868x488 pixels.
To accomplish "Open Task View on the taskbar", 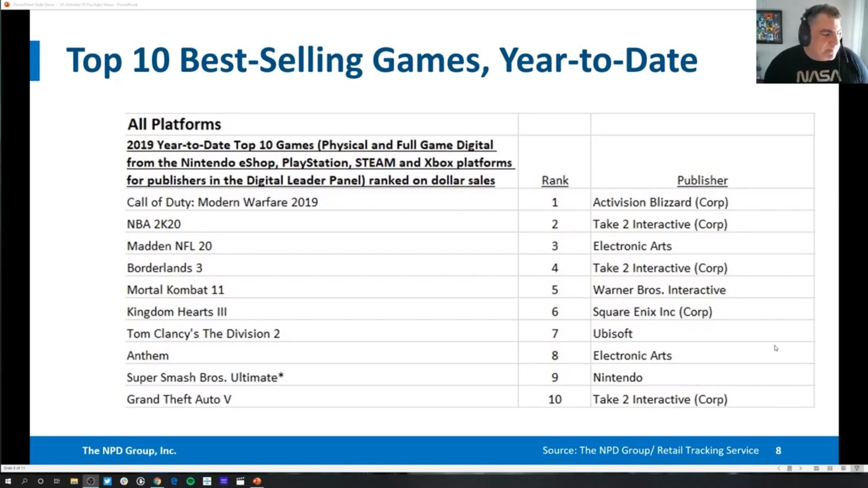I will click(57, 481).
